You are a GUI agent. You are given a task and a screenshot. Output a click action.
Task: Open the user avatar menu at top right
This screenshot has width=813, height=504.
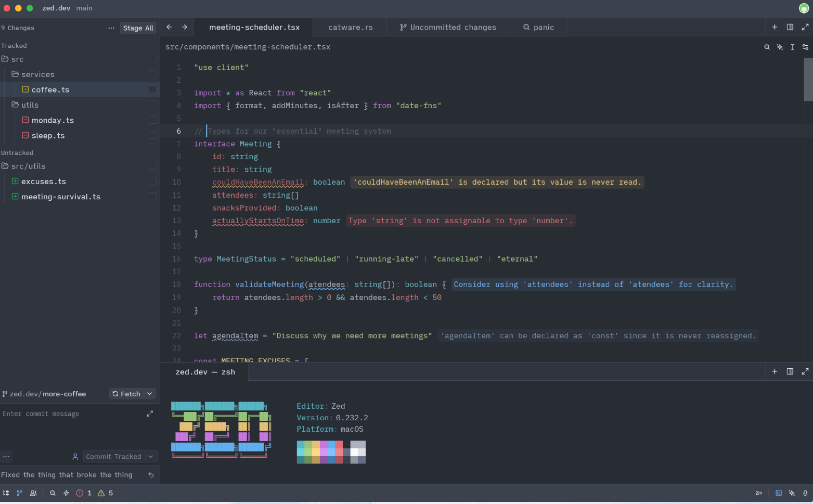point(804,8)
